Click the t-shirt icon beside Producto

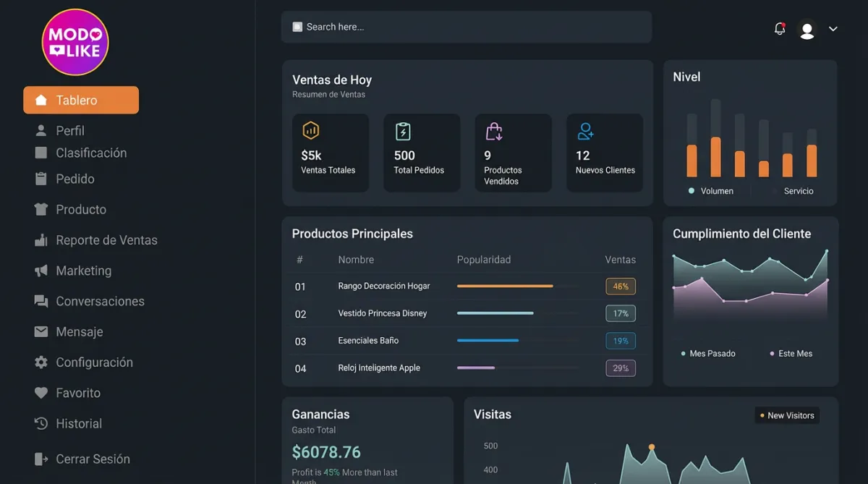tap(41, 209)
